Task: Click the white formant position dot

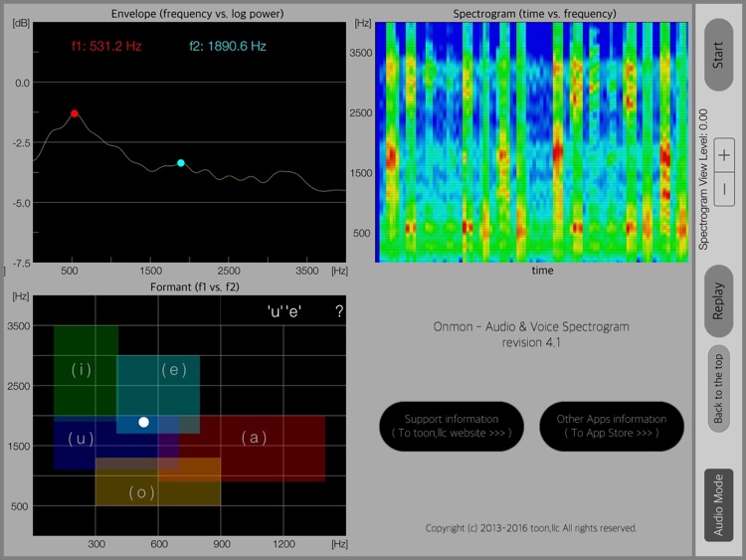Action: [143, 422]
